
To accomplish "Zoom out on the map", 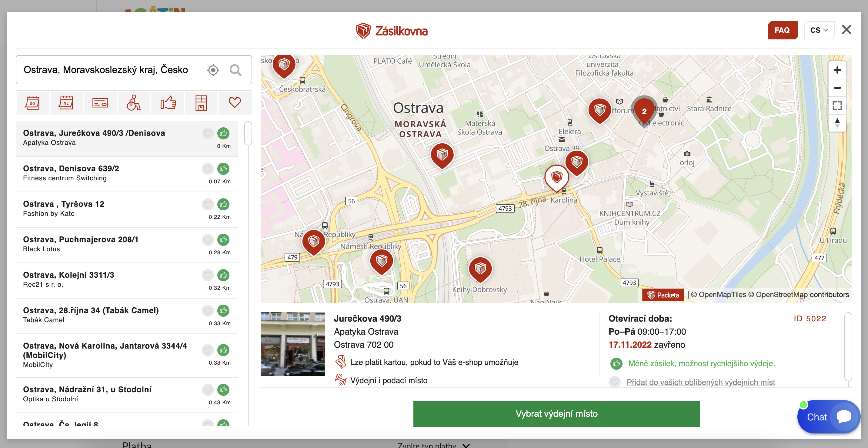I will click(x=837, y=88).
